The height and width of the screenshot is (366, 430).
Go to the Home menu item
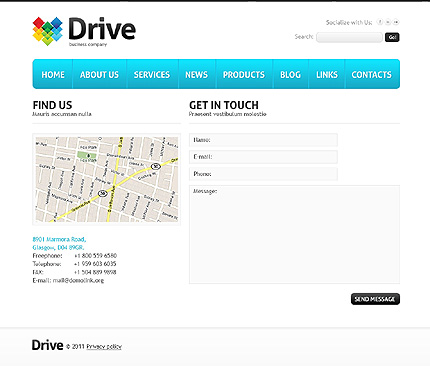pos(53,74)
